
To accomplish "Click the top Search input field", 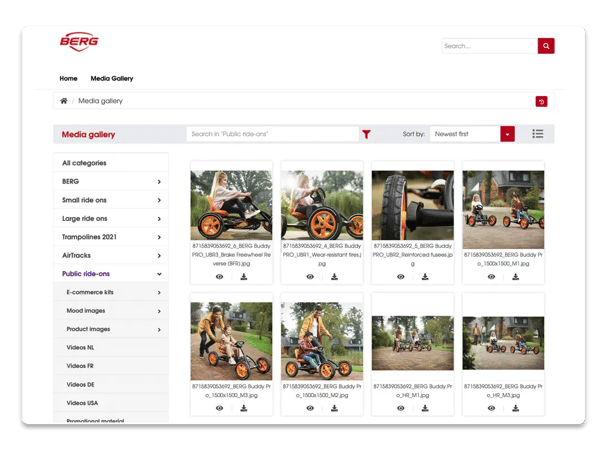I will [x=489, y=46].
